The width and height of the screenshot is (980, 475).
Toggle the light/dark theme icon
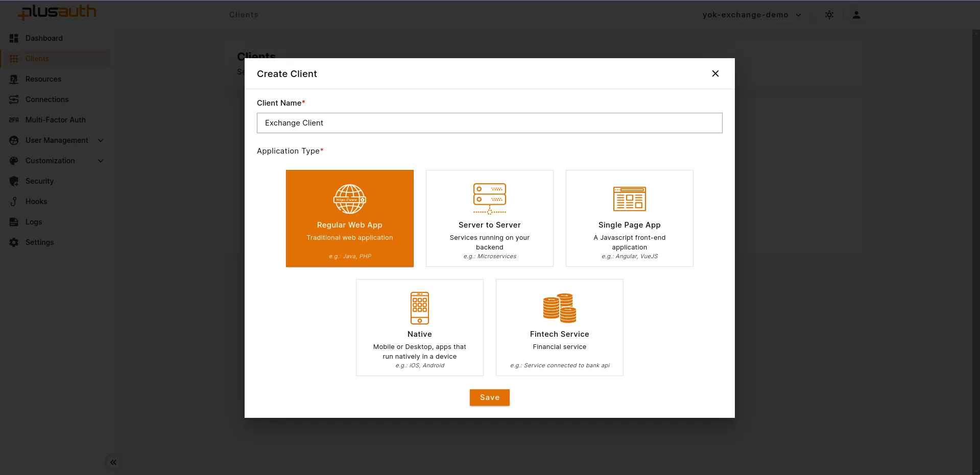tap(829, 15)
